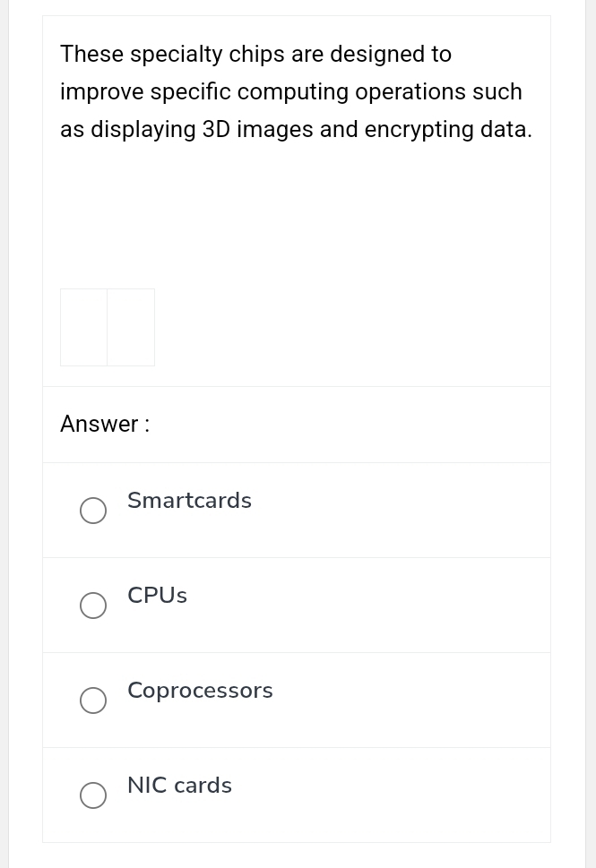Select the Smartcards radio button
This screenshot has width=596, height=868.
click(x=93, y=511)
